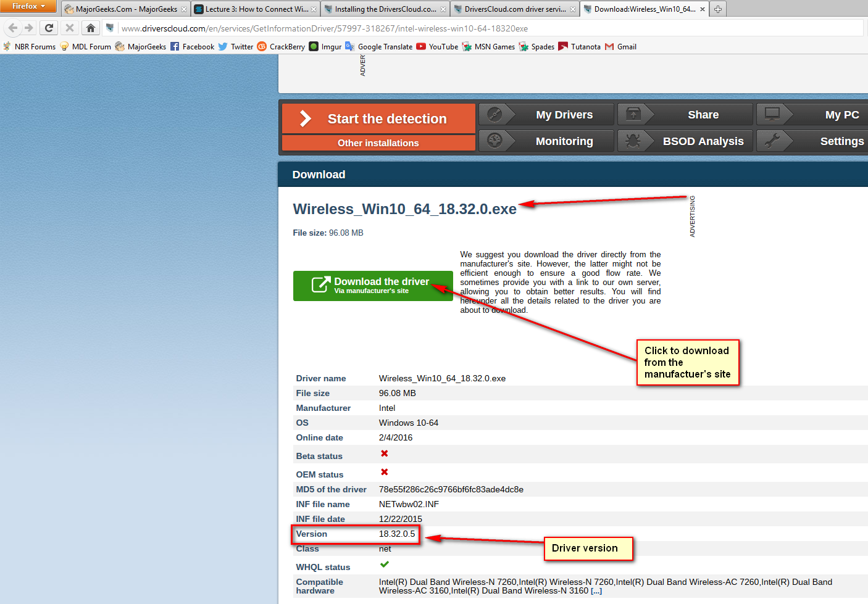Image resolution: width=868 pixels, height=604 pixels.
Task: Open MDL Forum bookmark
Action: pos(85,46)
